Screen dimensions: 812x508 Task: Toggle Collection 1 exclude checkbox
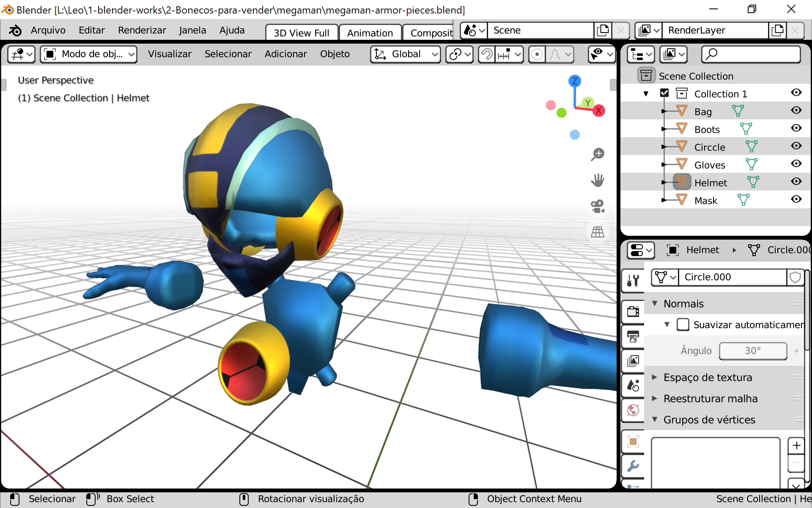pos(664,93)
